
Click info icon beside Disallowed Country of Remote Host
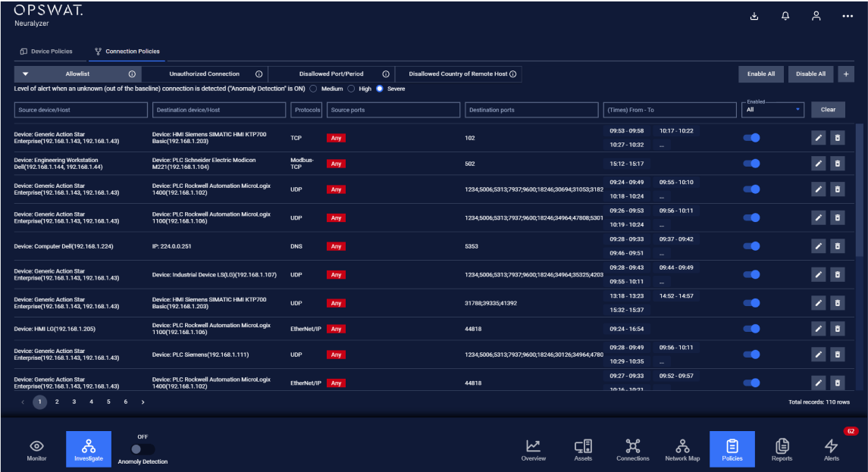pyautogui.click(x=512, y=74)
